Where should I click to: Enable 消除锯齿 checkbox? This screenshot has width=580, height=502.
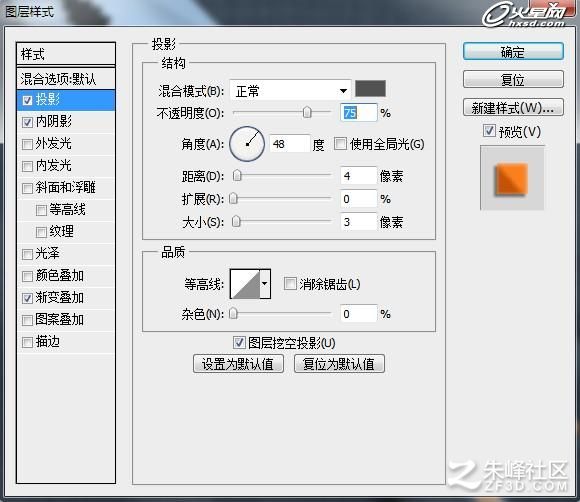tap(290, 284)
